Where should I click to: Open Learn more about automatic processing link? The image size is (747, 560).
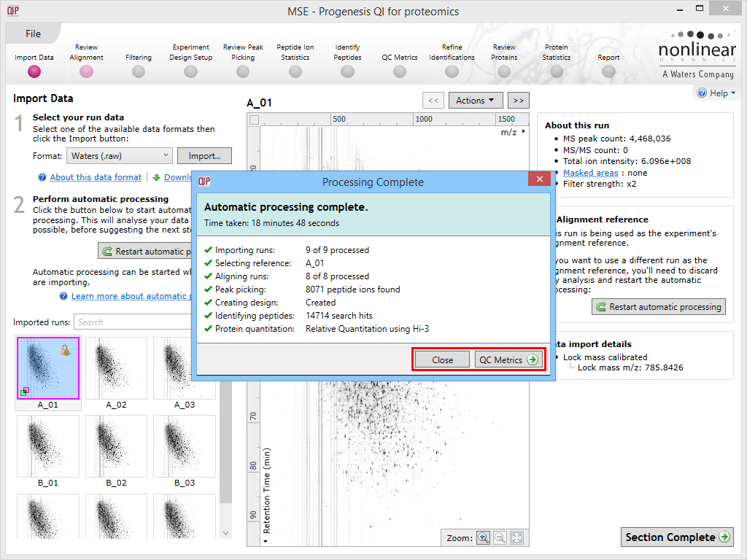tap(131, 296)
